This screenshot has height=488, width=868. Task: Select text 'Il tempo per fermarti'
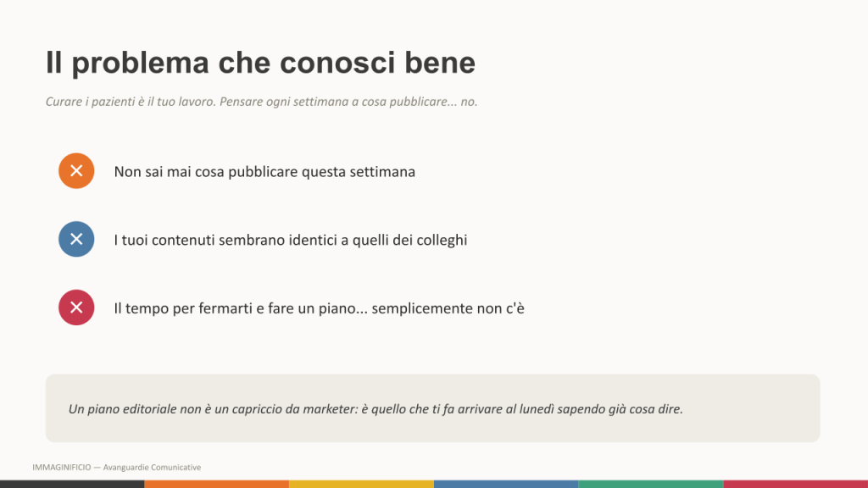pos(183,308)
